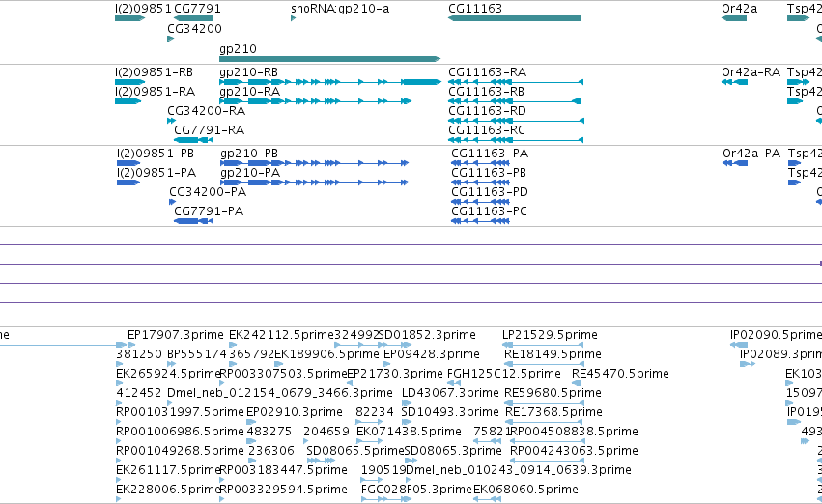This screenshot has height=504, width=822.
Task: Click the CG11163-PD protein label
Action: coord(490,192)
